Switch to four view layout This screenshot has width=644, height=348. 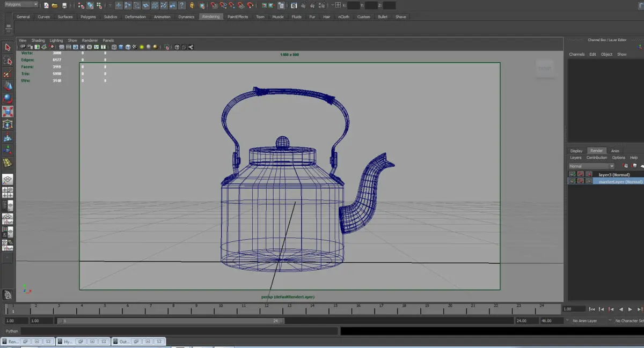click(x=8, y=192)
